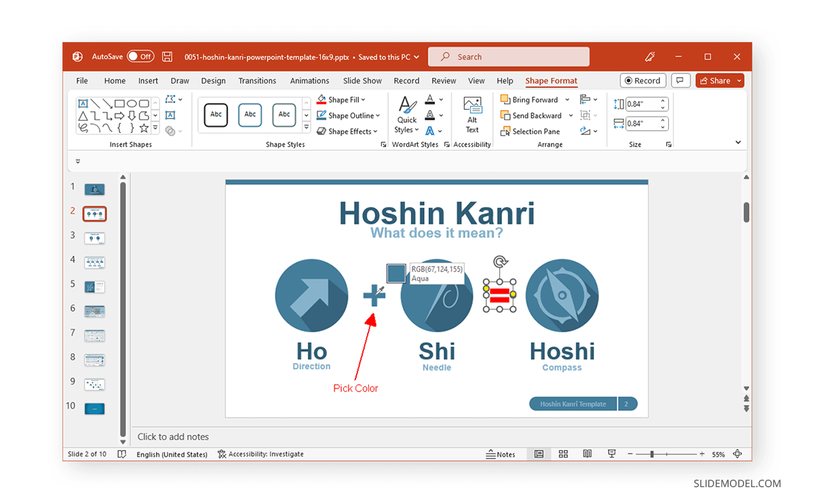The image size is (814, 504).
Task: Select the star shape in Insert Shapes
Action: tap(144, 128)
